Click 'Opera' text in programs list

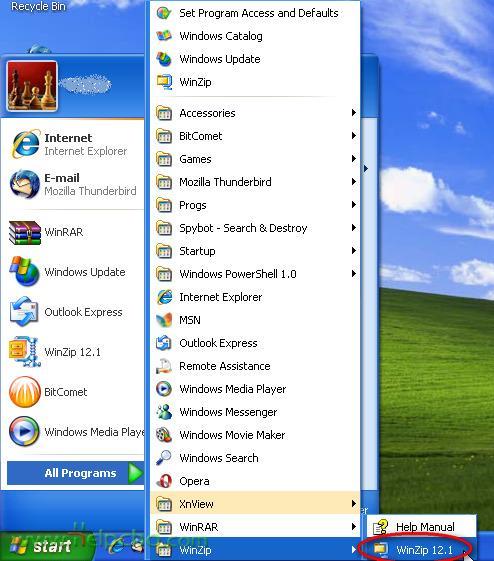(194, 482)
